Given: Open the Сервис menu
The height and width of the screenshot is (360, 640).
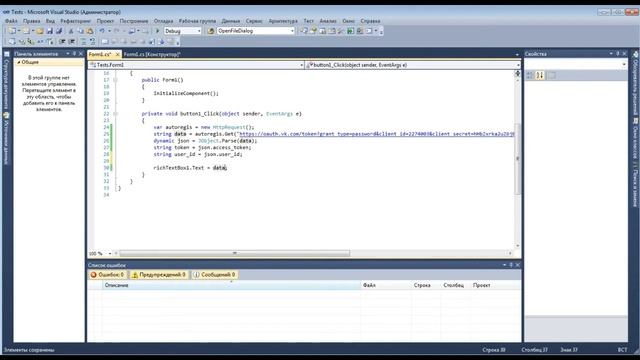Looking at the screenshot, I should point(254,21).
